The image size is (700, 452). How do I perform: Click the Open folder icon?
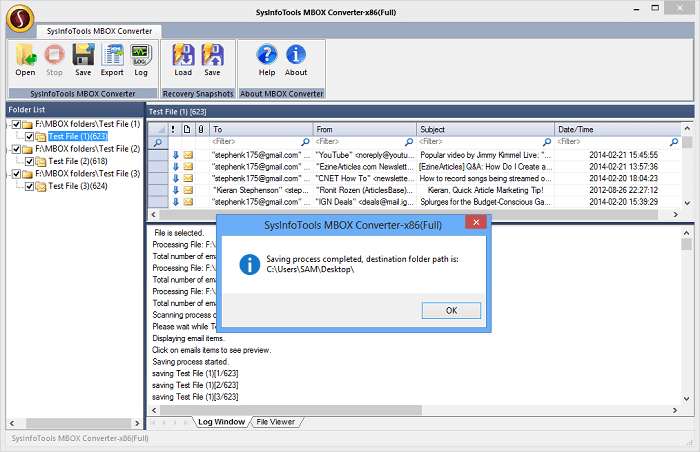25,55
